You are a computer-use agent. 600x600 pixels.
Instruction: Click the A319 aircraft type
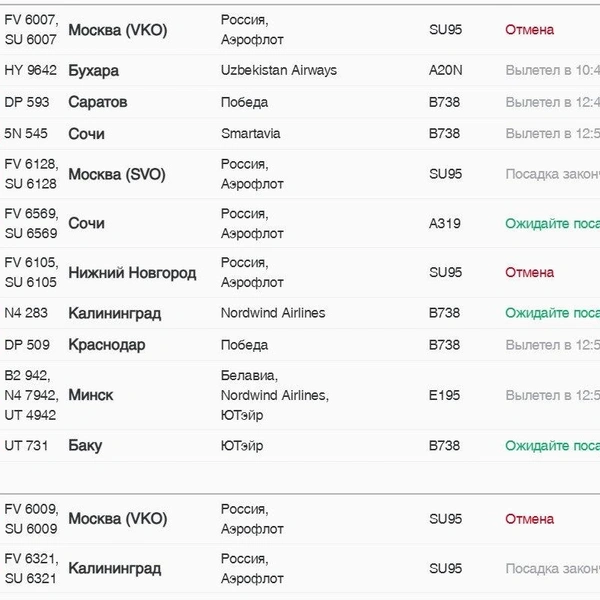[444, 223]
